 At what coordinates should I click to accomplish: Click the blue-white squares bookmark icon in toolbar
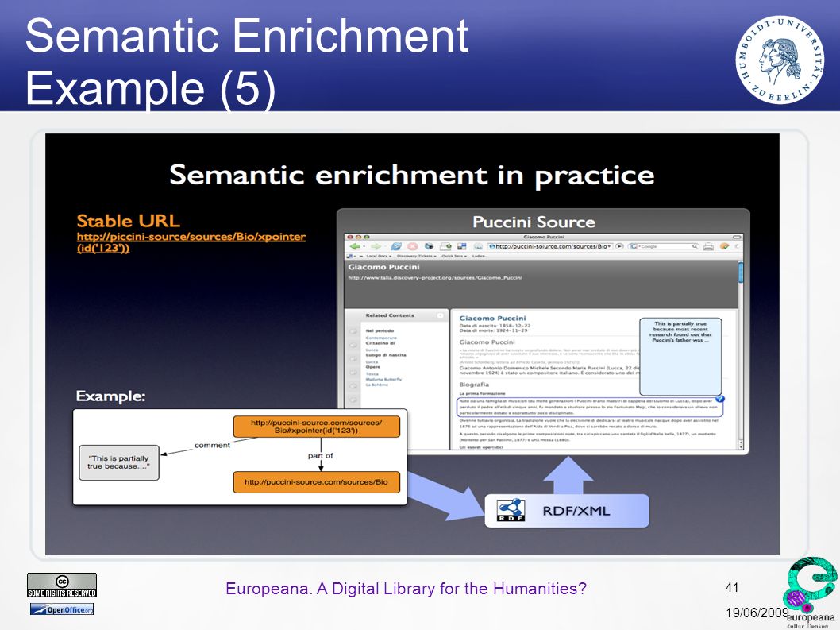(x=462, y=246)
